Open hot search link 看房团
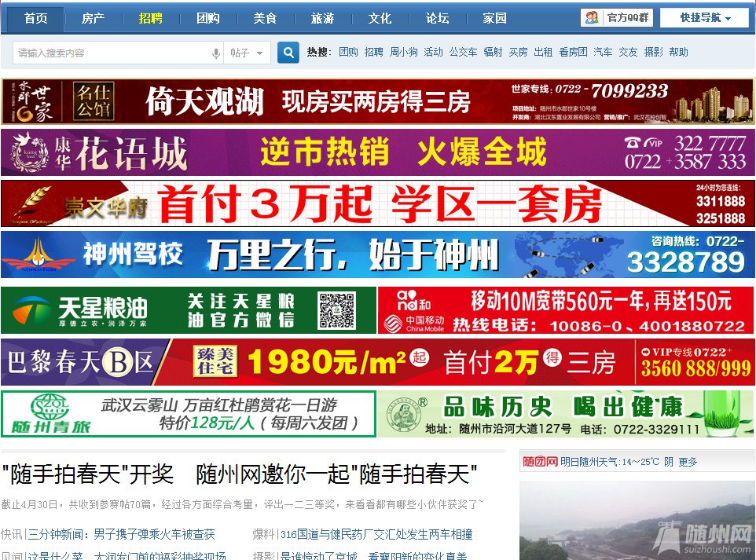756x560 pixels. [573, 52]
